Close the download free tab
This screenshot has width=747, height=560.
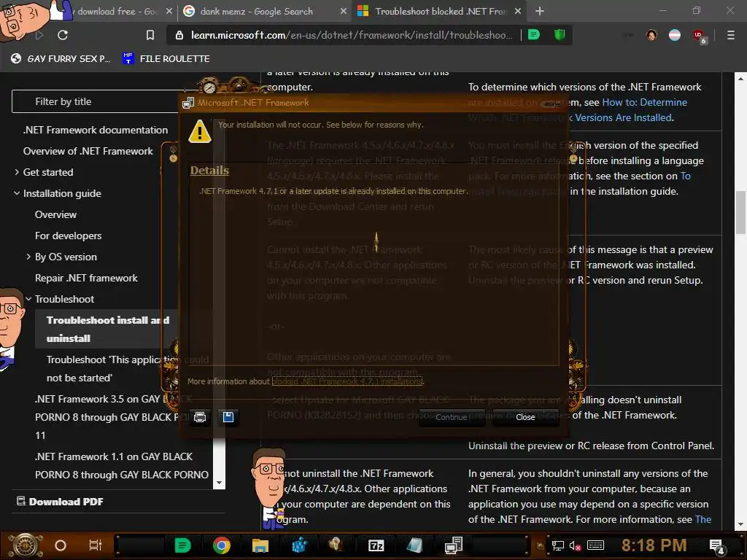pyautogui.click(x=169, y=11)
